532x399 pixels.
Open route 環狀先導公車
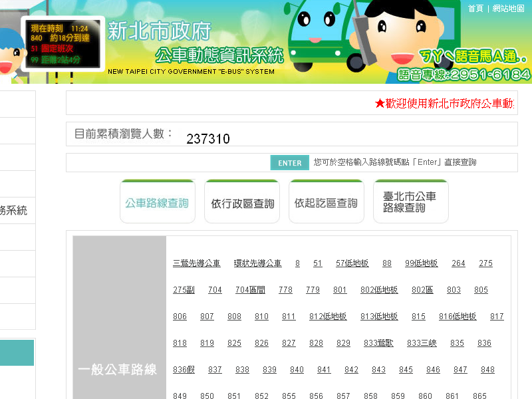[x=257, y=263]
